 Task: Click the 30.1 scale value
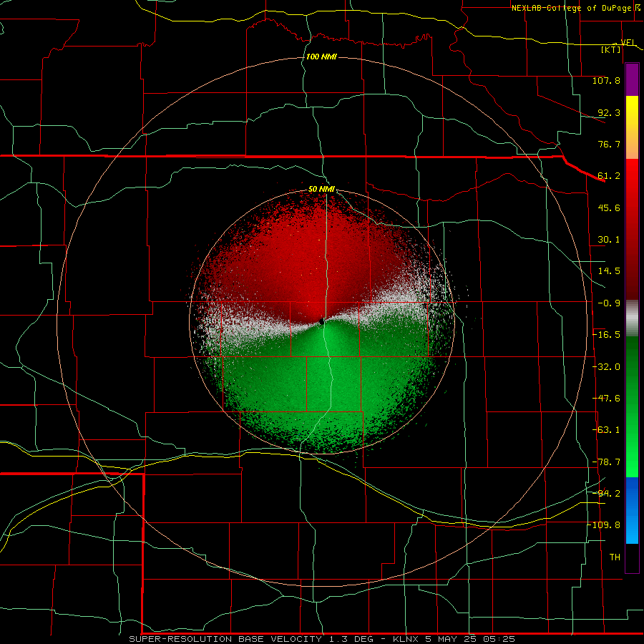[x=609, y=240]
